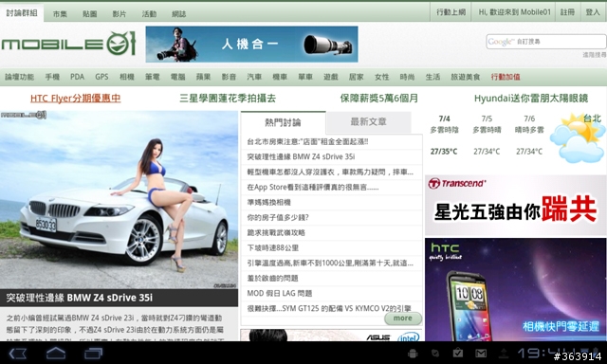607x364 pixels.
Task: Open 時尚 category
Action: click(x=407, y=77)
